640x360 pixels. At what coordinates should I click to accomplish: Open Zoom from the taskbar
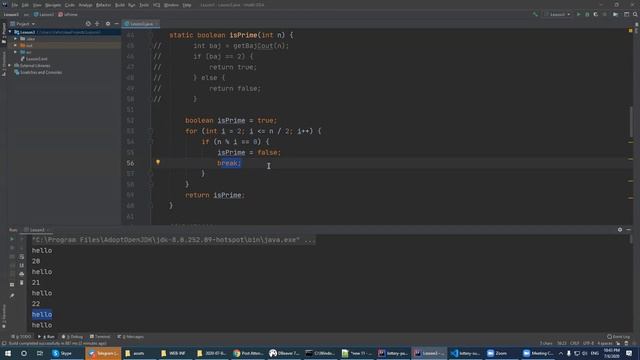[x=502, y=353]
